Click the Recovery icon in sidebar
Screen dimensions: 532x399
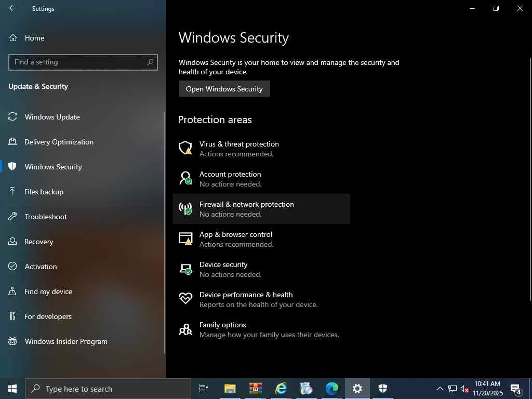tap(12, 241)
